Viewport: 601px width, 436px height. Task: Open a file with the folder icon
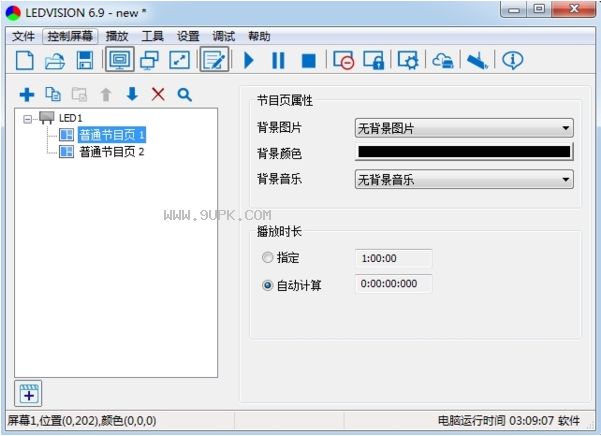(x=55, y=61)
